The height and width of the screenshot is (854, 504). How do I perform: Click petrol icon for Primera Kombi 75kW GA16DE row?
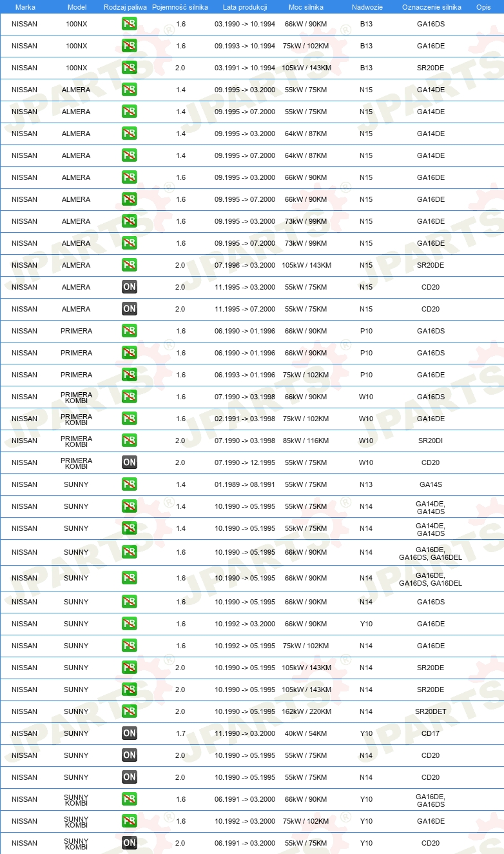130,419
